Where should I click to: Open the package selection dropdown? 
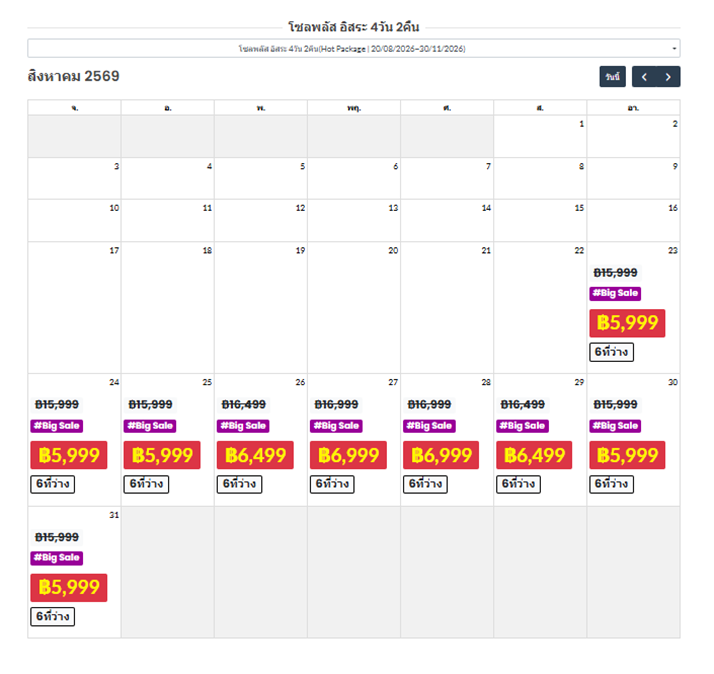point(352,48)
